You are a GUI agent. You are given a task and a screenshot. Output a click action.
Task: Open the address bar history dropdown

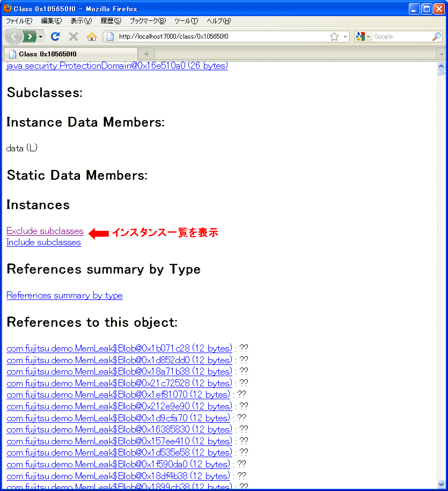[345, 36]
